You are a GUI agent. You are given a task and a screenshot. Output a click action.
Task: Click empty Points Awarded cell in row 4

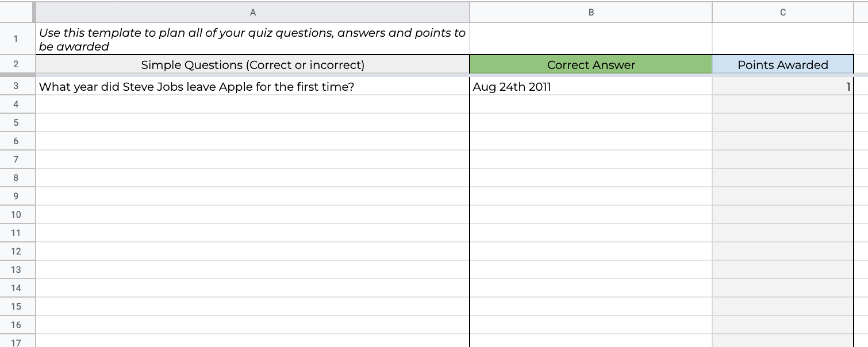point(783,104)
